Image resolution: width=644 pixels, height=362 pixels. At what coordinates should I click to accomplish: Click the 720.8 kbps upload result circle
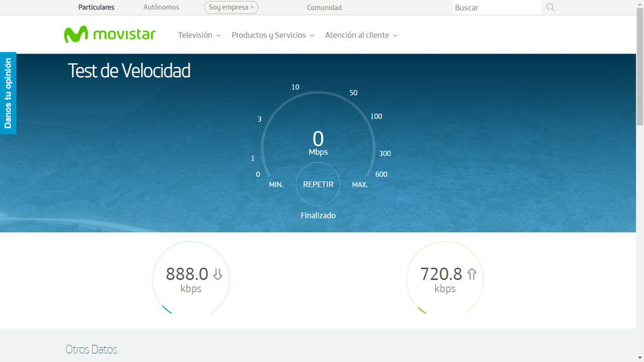(445, 280)
